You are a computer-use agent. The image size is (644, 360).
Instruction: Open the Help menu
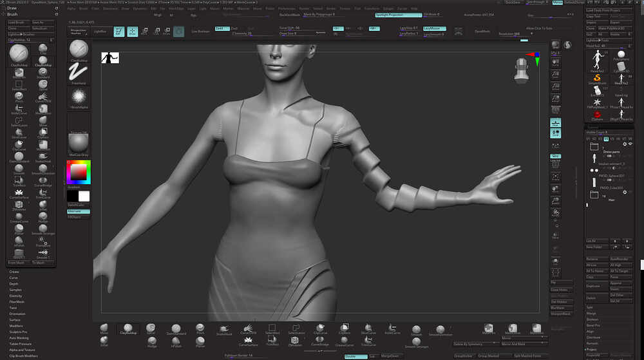[414, 8]
